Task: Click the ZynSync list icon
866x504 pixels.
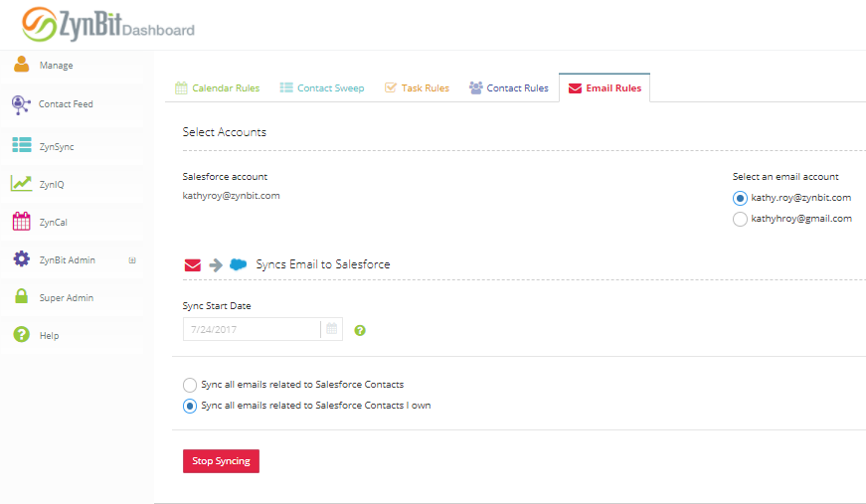Action: pyautogui.click(x=22, y=145)
